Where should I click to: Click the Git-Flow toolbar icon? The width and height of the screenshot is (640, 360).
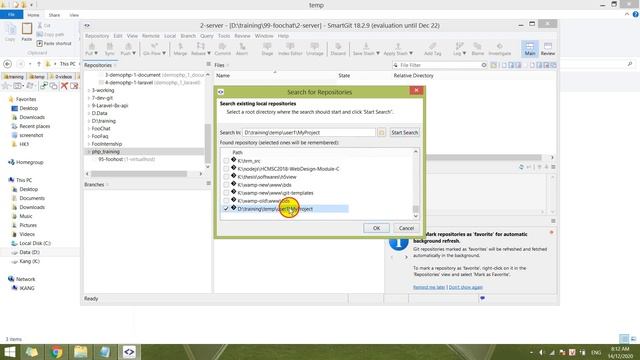[154, 49]
